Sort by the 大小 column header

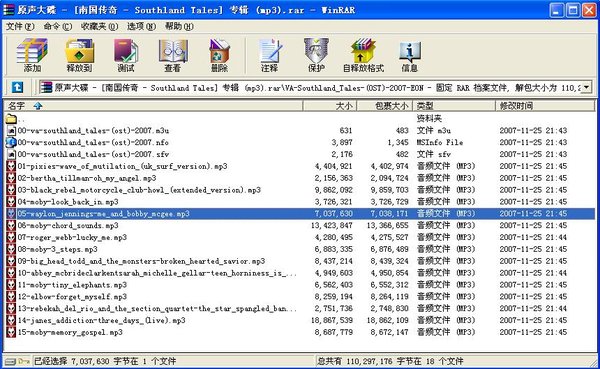tap(330, 106)
